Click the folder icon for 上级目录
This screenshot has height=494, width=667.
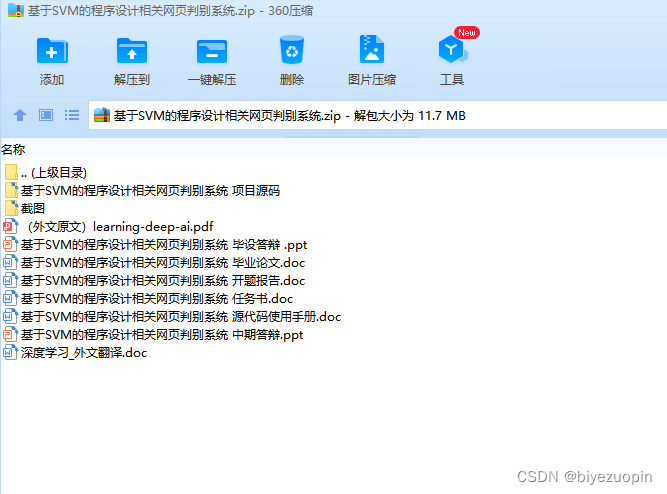click(x=11, y=172)
